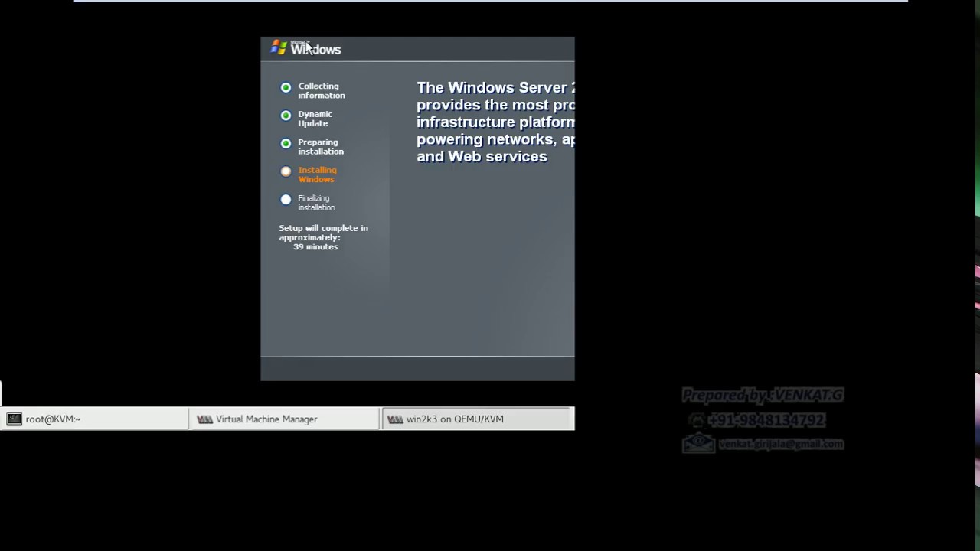Click the Finalizing installation step indicator
This screenshot has height=551, width=980.
[286, 199]
